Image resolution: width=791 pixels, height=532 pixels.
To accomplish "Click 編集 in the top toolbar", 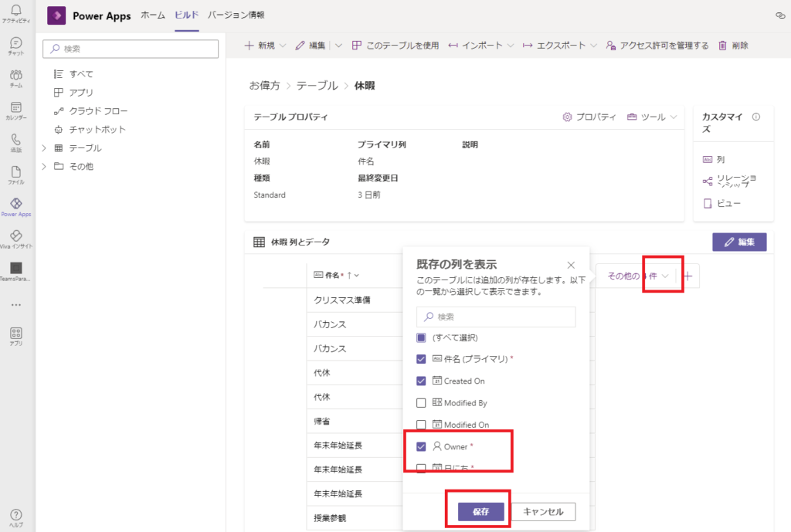I will tap(311, 46).
